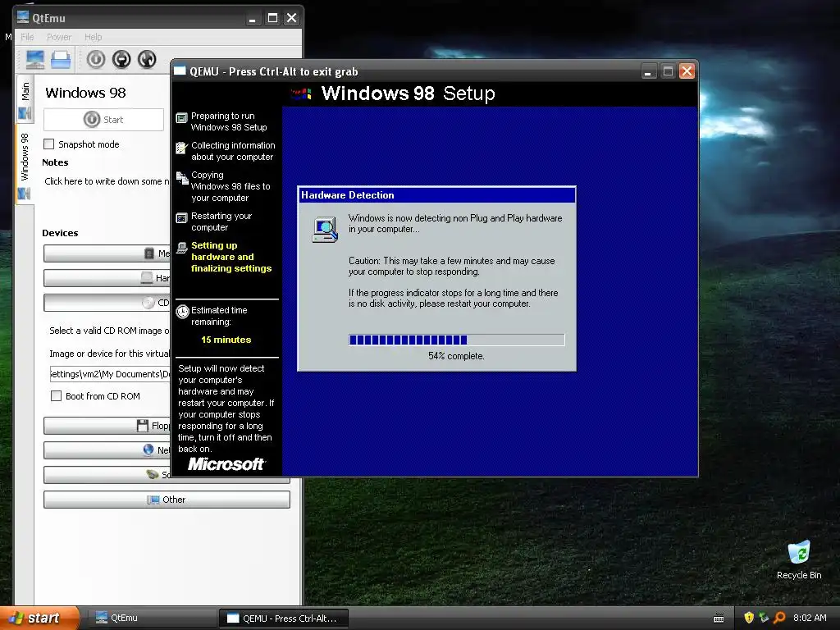Click the new virtual machine monitor icon
Viewport: 840px width, 630px height.
34,59
